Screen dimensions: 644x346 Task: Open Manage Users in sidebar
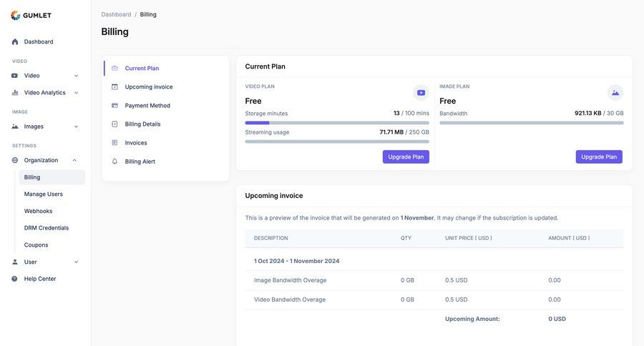(44, 194)
